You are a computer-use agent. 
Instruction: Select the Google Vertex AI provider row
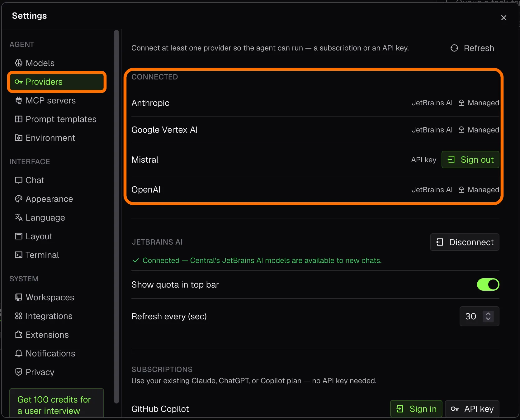315,130
